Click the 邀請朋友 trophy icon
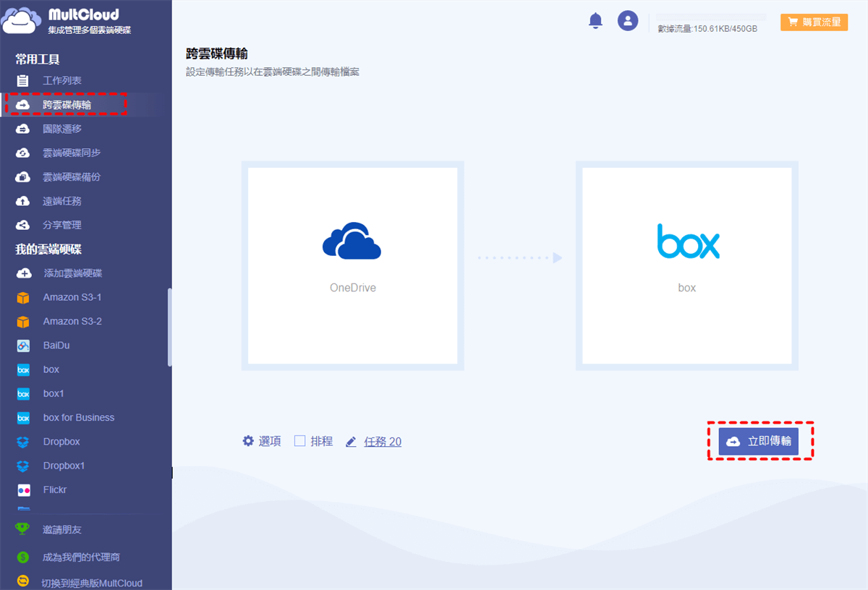The width and height of the screenshot is (868, 590). pos(22,529)
